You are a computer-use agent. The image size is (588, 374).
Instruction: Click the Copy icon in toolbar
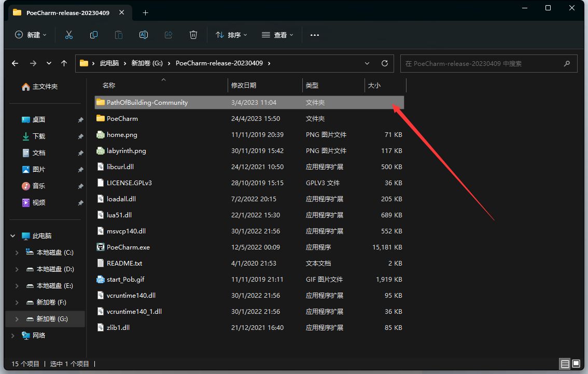(94, 35)
